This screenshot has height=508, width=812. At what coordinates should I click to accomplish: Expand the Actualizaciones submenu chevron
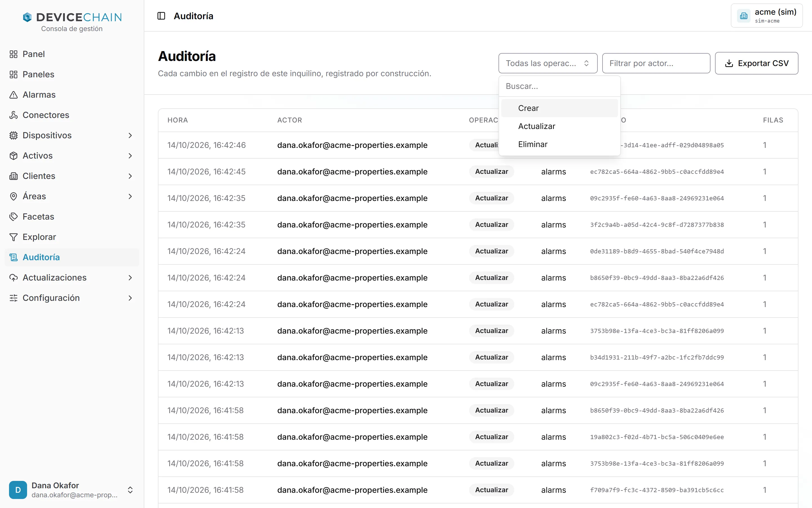tap(130, 278)
